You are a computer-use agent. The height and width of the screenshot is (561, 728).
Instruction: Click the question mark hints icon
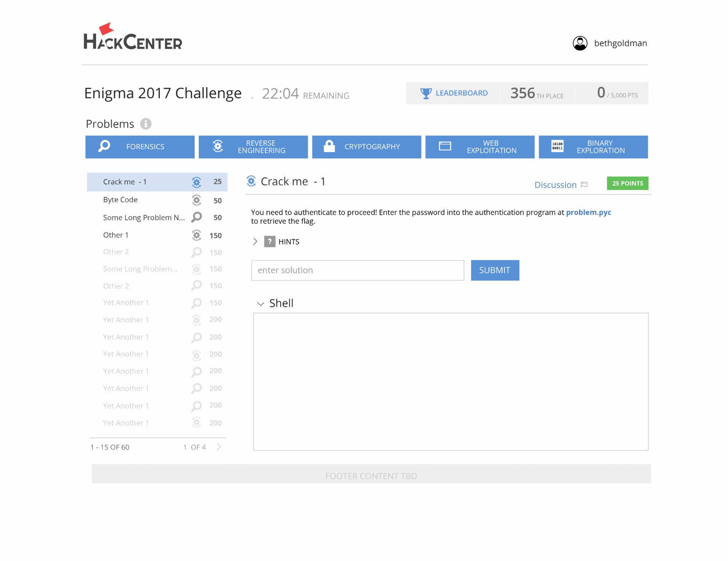(x=269, y=241)
